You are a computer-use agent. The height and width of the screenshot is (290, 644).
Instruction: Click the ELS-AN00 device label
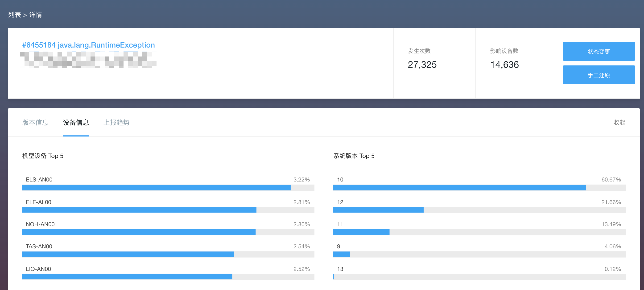(x=39, y=179)
